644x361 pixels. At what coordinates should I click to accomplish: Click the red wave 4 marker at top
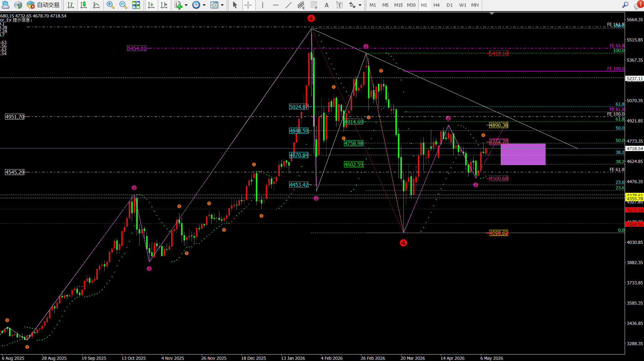[x=311, y=18]
